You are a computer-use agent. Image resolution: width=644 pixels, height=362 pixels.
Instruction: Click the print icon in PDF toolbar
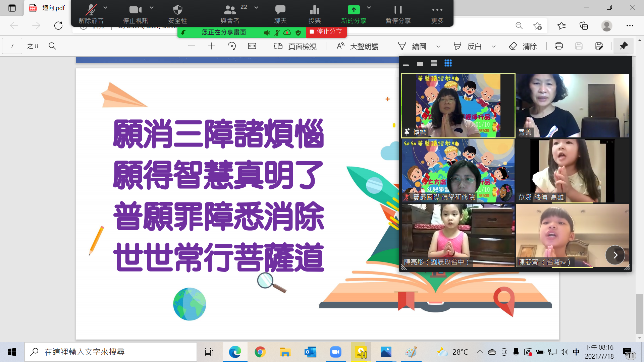click(558, 46)
